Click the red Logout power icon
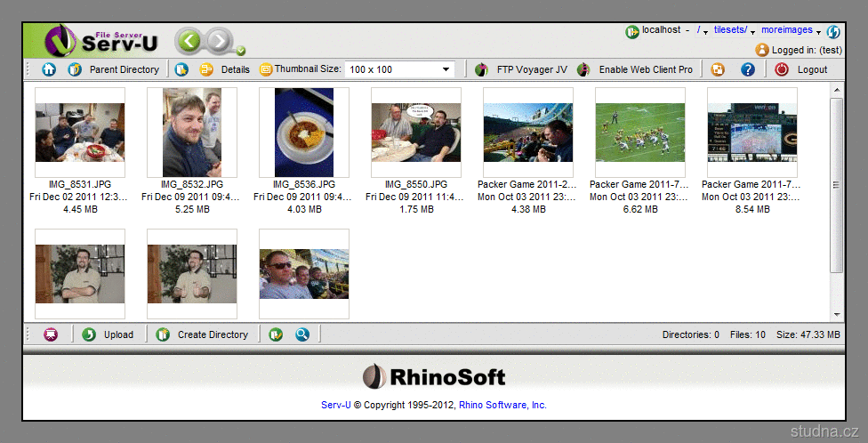868x443 pixels. pyautogui.click(x=782, y=69)
